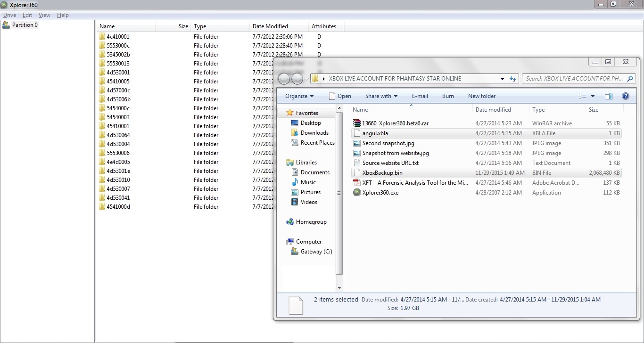Sort Xplorer360 list by Attributes column

tap(326, 26)
